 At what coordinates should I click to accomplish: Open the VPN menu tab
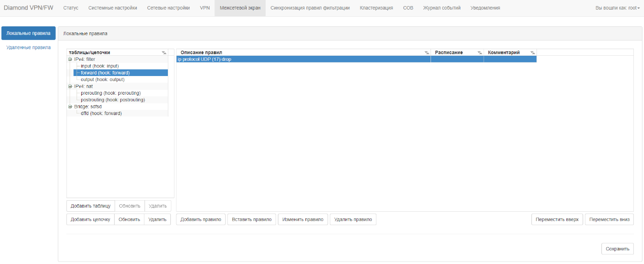[x=205, y=8]
